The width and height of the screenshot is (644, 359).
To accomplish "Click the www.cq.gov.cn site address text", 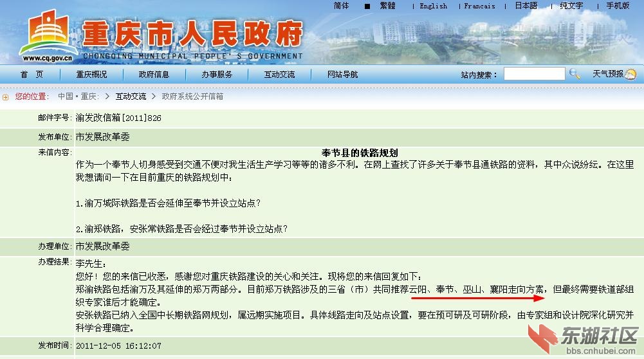I will [47, 59].
